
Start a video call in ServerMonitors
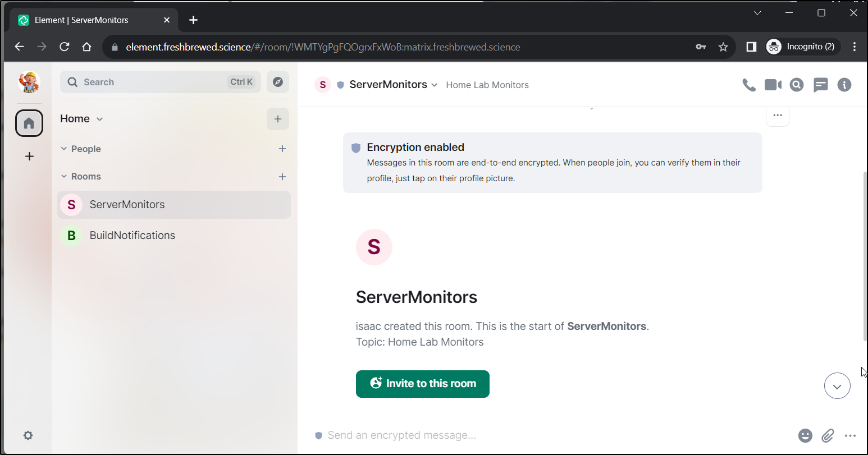coord(773,85)
